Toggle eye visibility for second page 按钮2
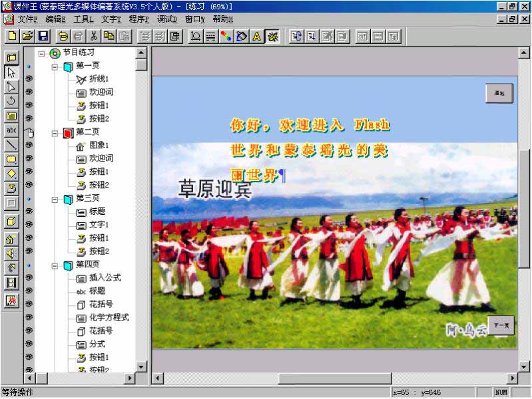 (29, 185)
